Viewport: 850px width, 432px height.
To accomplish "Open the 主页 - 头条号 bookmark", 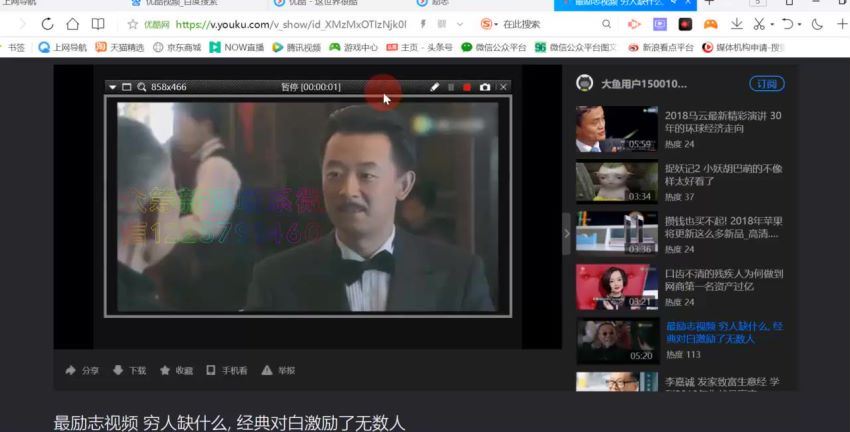I will click(420, 48).
